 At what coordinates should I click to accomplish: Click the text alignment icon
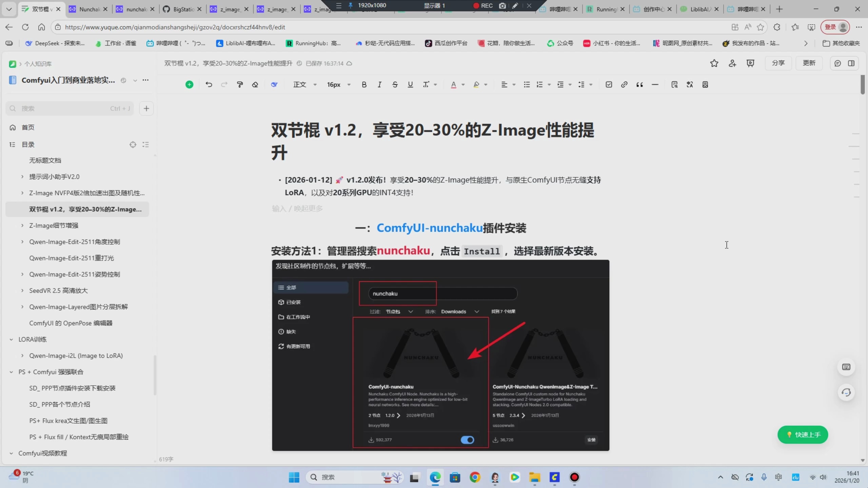coord(504,84)
